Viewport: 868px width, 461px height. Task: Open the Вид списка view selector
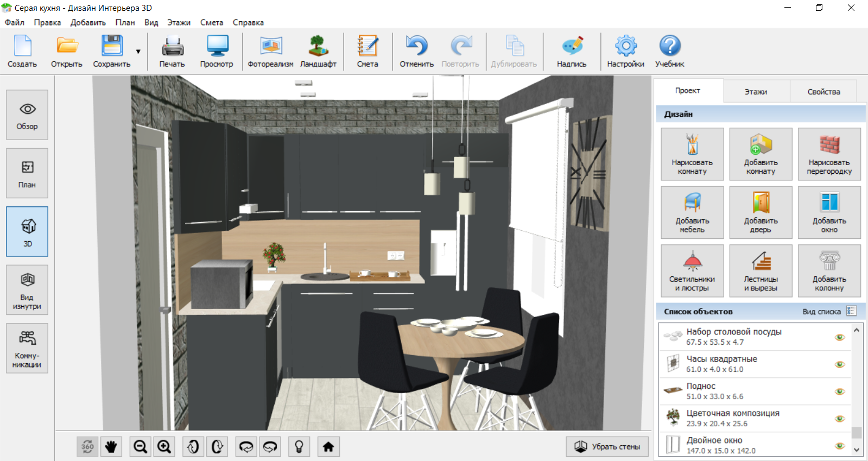point(851,311)
